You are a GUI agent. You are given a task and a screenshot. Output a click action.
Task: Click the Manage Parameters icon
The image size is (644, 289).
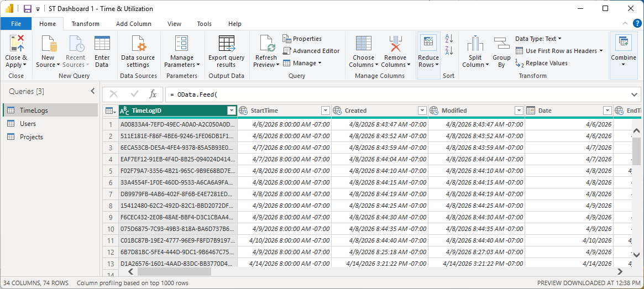181,44
